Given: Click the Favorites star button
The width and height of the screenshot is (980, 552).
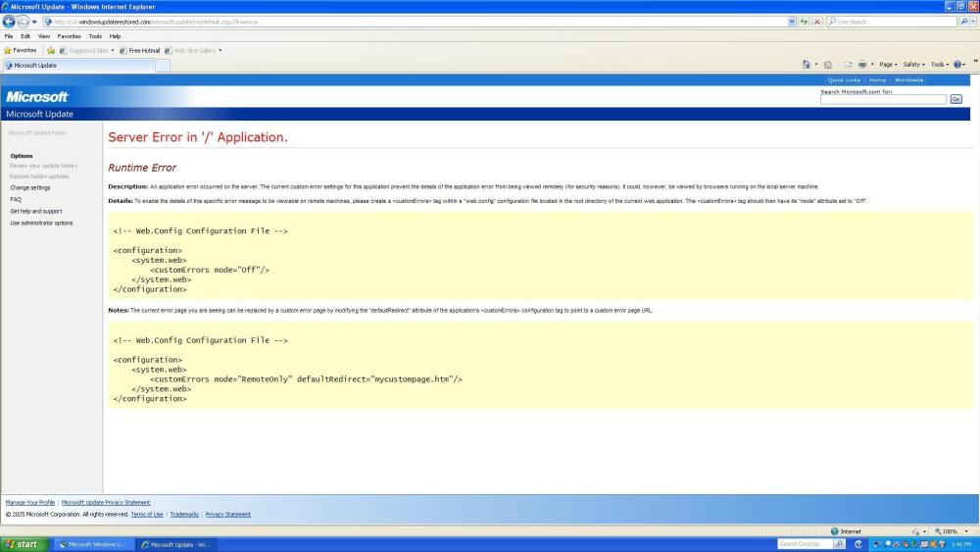Looking at the screenshot, I should (x=21, y=50).
